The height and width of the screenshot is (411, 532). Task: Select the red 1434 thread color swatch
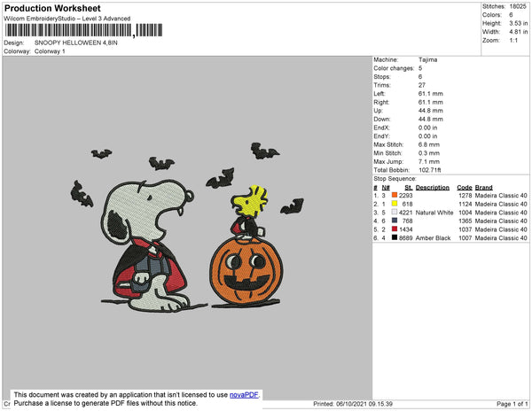tap(395, 229)
